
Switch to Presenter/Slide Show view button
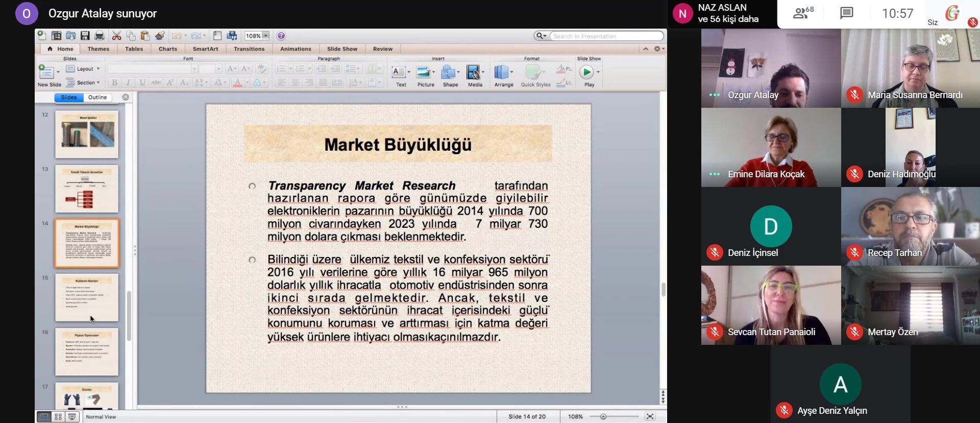(x=72, y=417)
